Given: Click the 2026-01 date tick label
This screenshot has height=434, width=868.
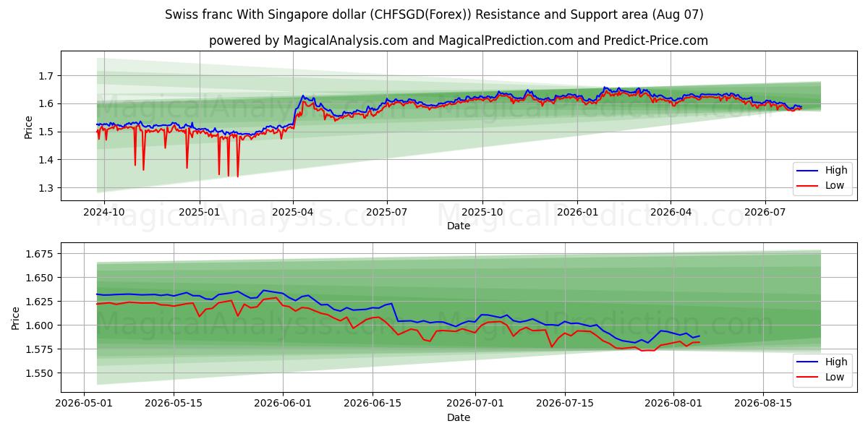Looking at the screenshot, I should [x=577, y=213].
